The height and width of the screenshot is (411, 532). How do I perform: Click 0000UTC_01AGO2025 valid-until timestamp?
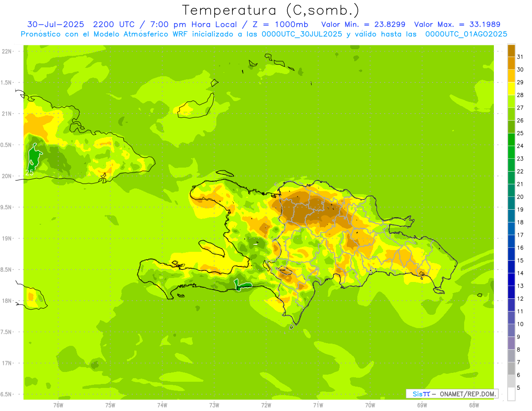466,34
